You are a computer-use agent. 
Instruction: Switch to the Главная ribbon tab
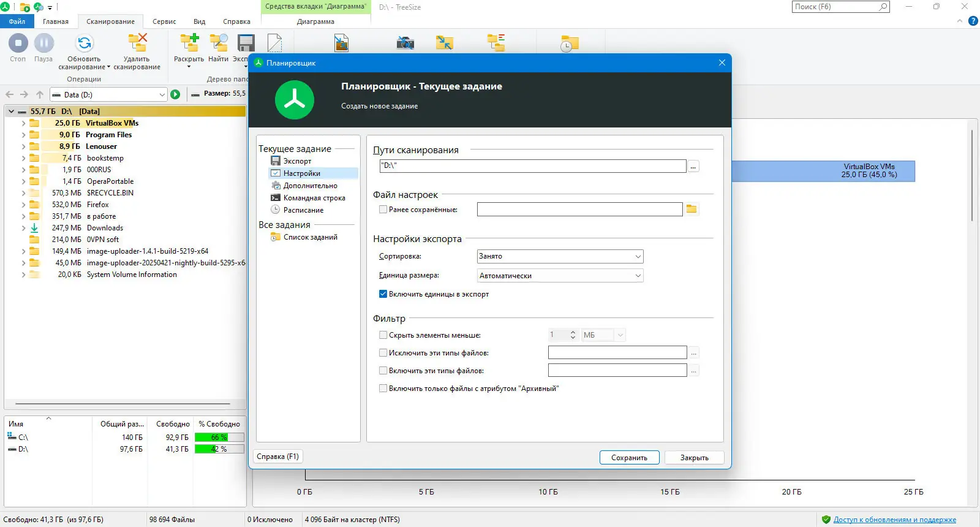coord(56,21)
